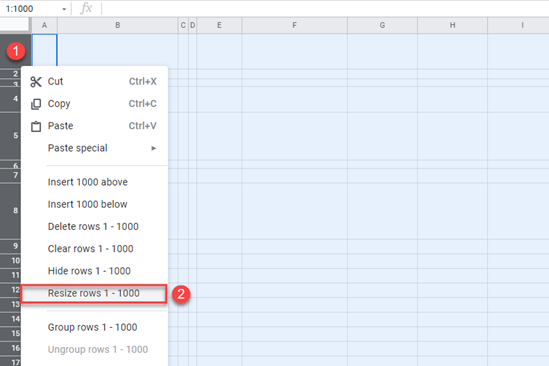Click the Ctrl+C shortcut label
This screenshot has height=366, width=549.
pos(143,104)
